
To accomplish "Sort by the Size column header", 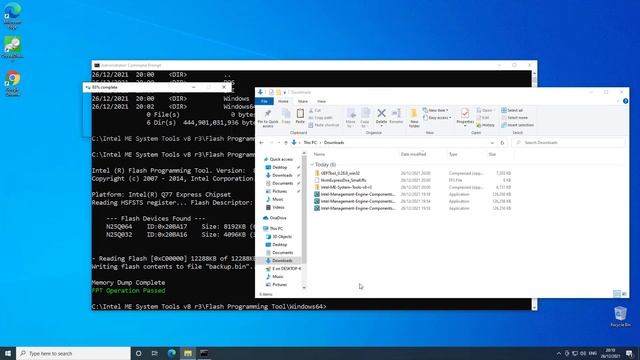I will pyautogui.click(x=492, y=154).
